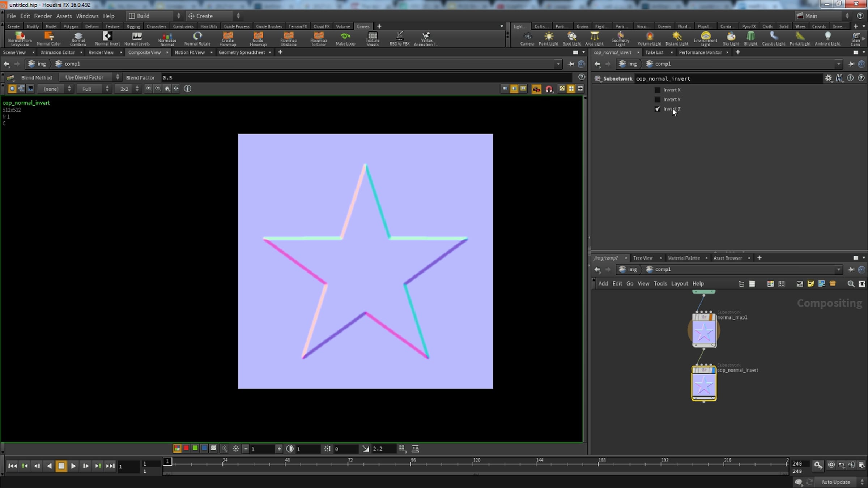868x488 pixels.
Task: Click the Texture Sheets shelf tool
Action: tap(372, 38)
